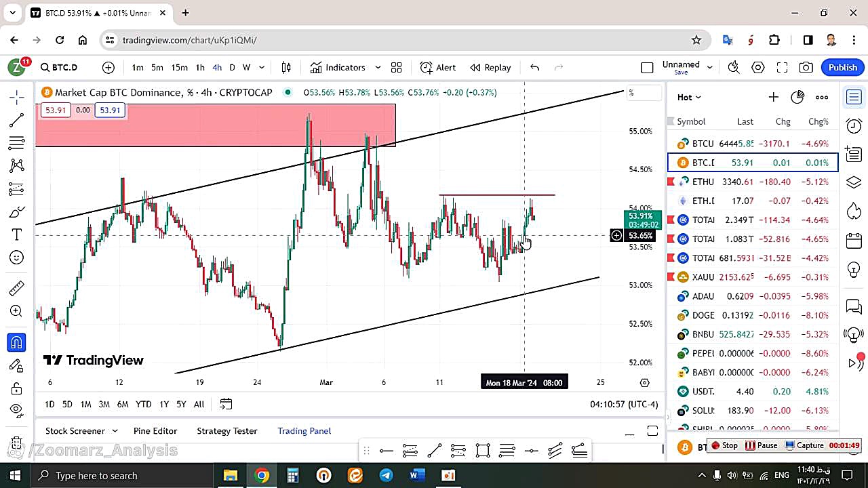Open watchlist more options menu
Screen dimensions: 868x488
pyautogui.click(x=822, y=97)
